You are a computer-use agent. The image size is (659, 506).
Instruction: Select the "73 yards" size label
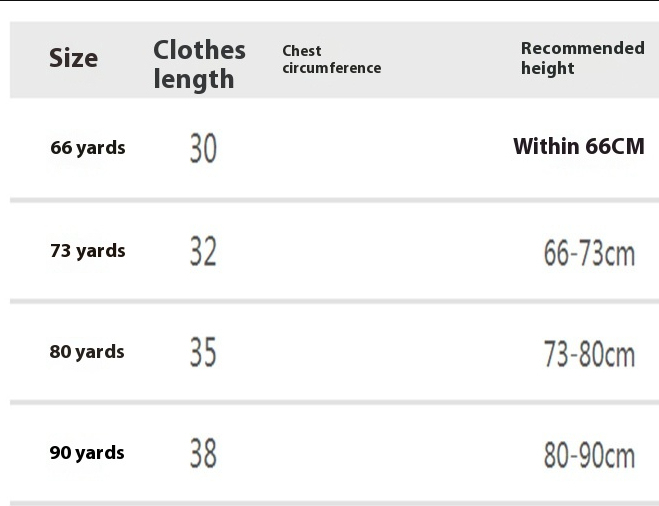[88, 251]
